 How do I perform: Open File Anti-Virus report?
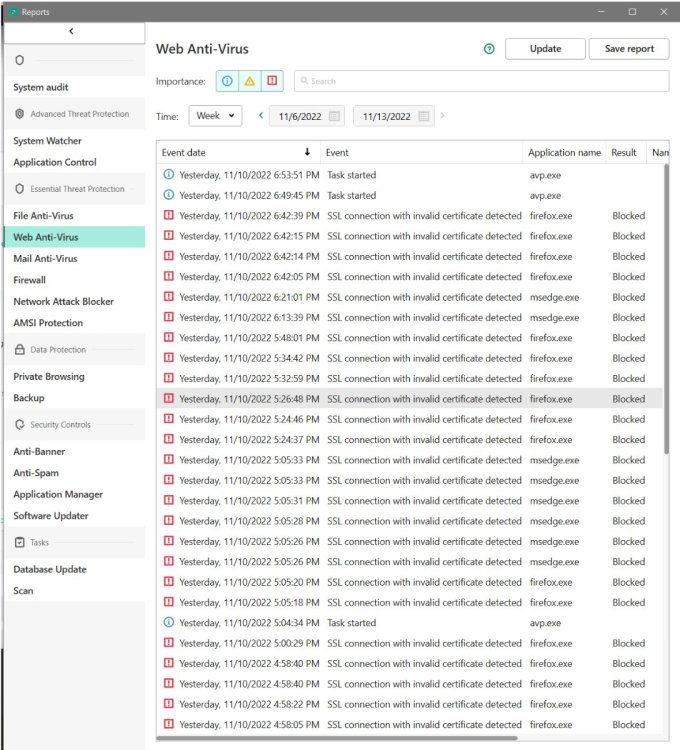[44, 215]
